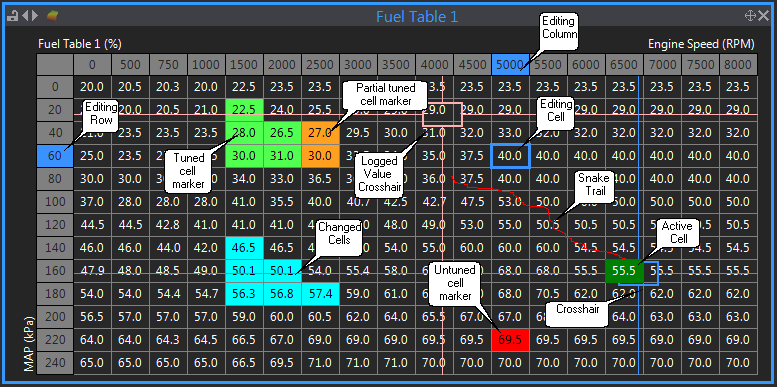Select the 6500 RPM column header
The width and height of the screenshot is (777, 387).
pos(624,65)
